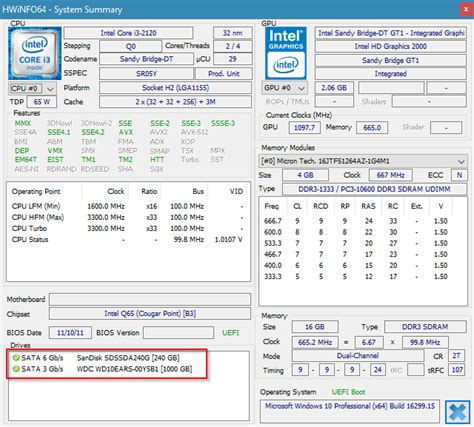Click the GPU Memory clock 665.0 value
The height and width of the screenshot is (427, 474).
pyautogui.click(x=372, y=127)
